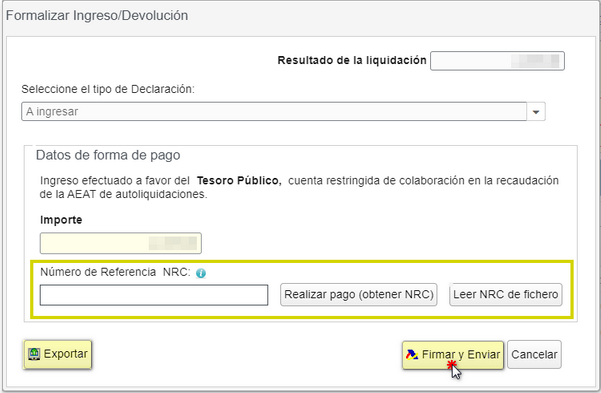Click the 'Importe' label
This screenshot has width=601, height=393.
tap(61, 220)
